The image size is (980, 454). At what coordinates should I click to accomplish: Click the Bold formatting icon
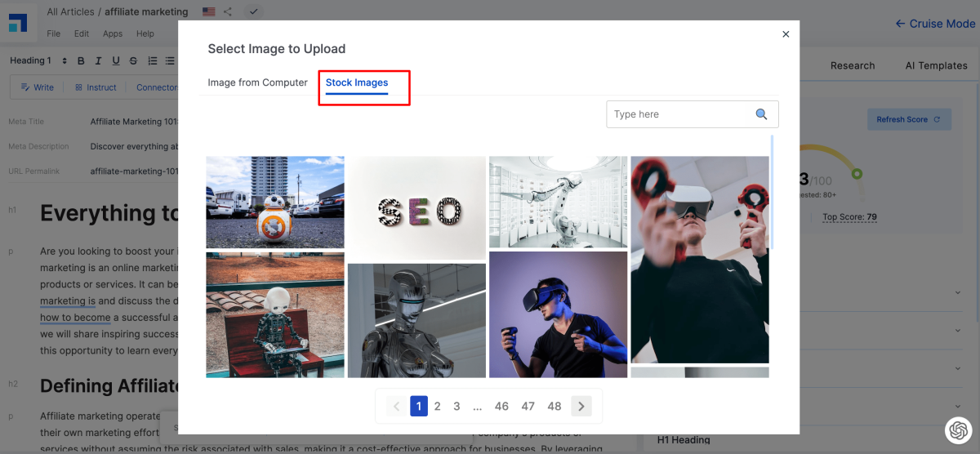pos(81,60)
